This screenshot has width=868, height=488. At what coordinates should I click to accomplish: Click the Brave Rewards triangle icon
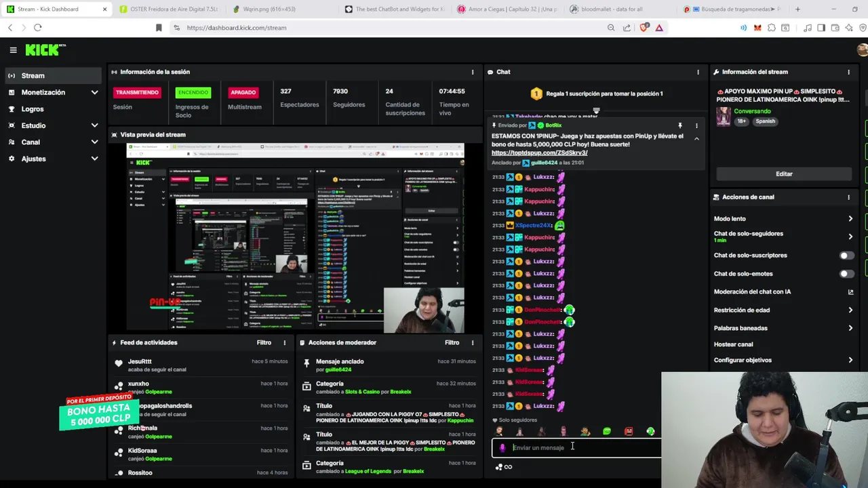click(659, 28)
